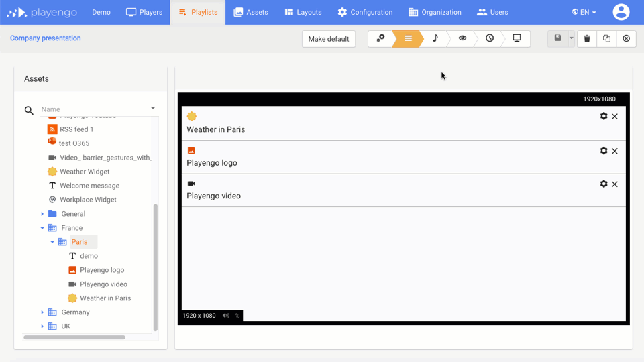Select the Playengo logo playlist row
644x362 pixels.
click(404, 157)
